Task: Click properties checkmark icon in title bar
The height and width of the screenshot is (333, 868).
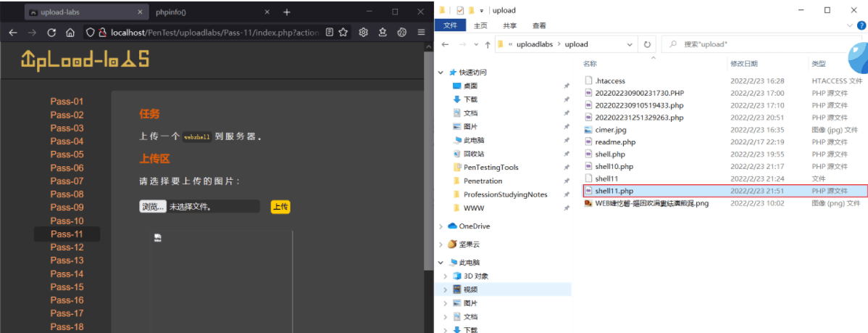Action: 461,10
